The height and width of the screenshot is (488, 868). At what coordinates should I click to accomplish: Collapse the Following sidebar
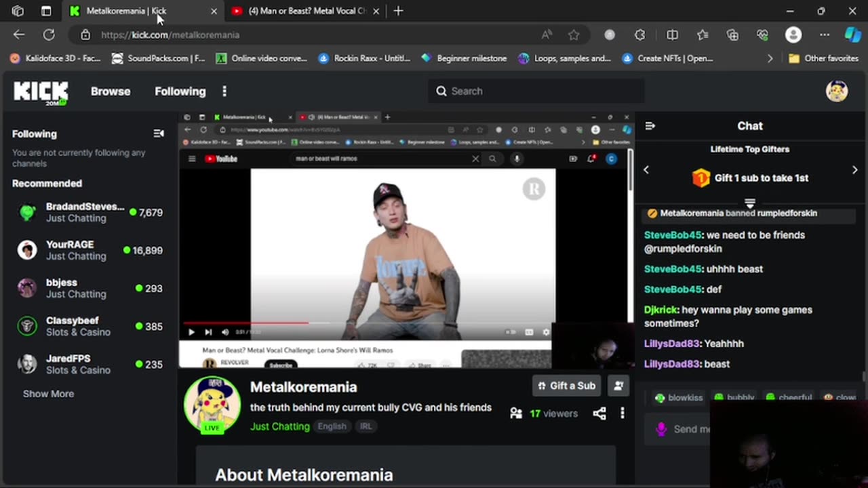[159, 134]
